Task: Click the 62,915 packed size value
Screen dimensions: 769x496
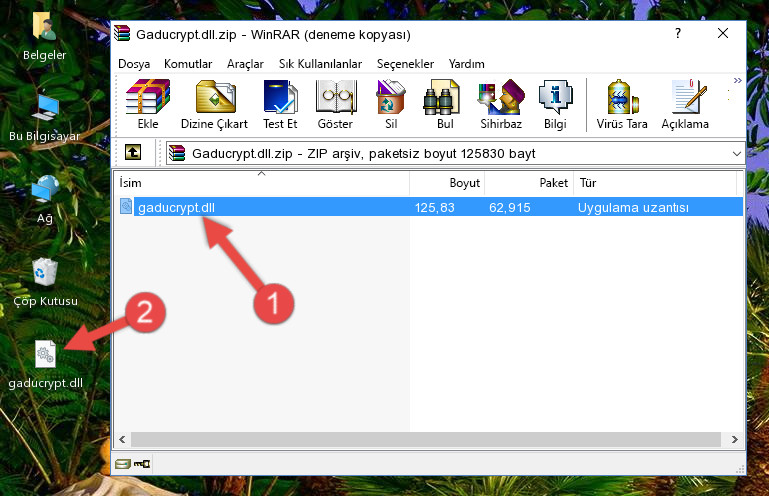Action: [510, 208]
